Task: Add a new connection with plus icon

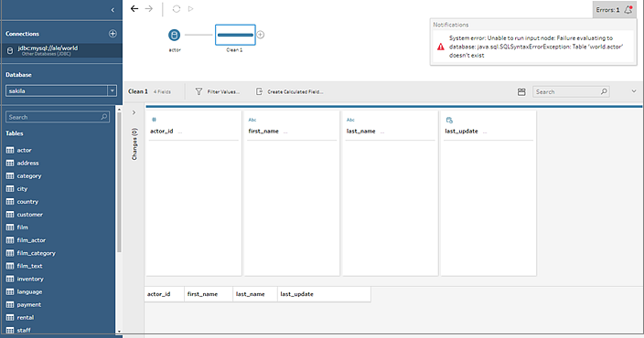Action: pyautogui.click(x=113, y=34)
